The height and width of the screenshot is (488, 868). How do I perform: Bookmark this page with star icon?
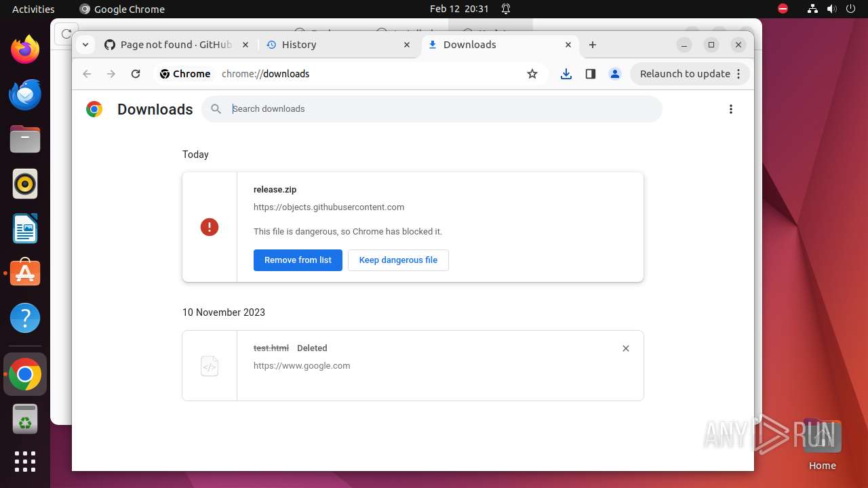click(x=532, y=74)
